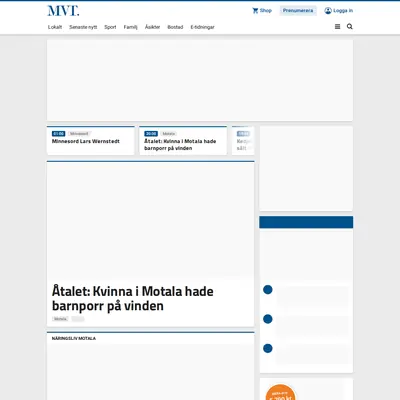The width and height of the screenshot is (400, 400).
Task: Click the Prenumerera button
Action: point(298,11)
